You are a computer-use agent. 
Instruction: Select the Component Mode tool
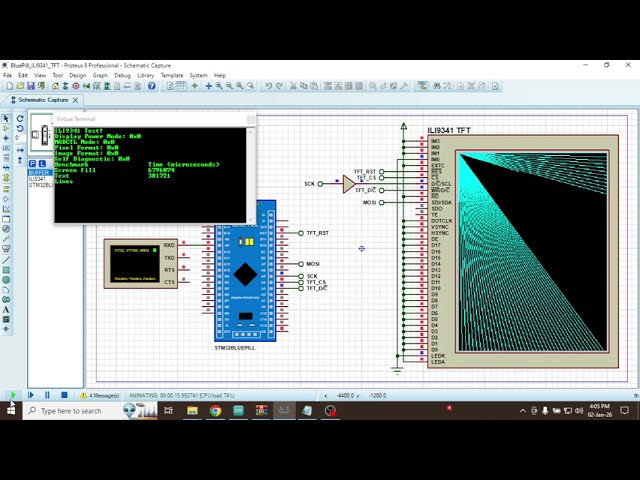pos(6,128)
